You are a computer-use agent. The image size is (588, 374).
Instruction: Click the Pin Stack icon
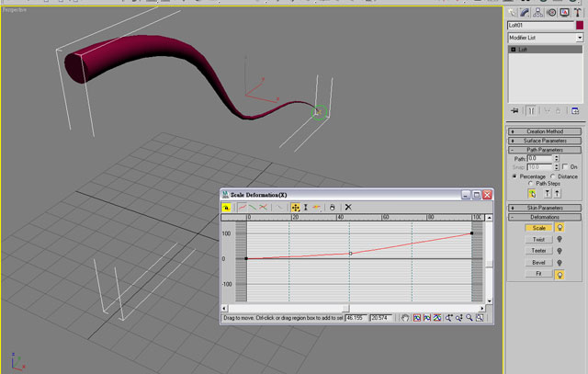(514, 110)
